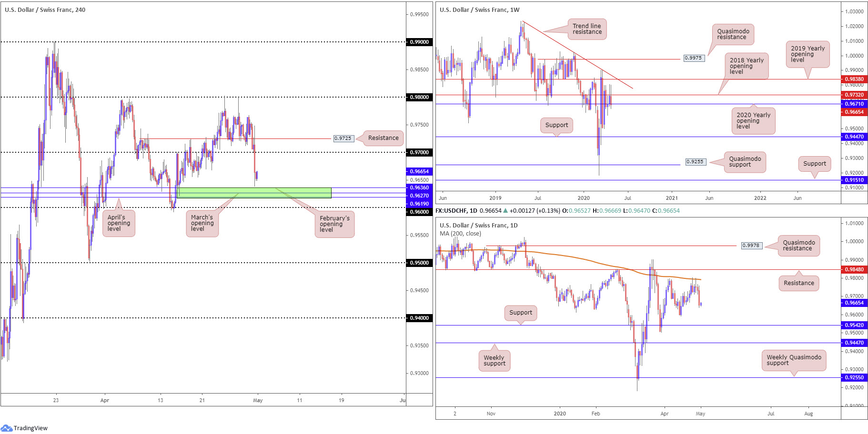Screen dimensions: 868x434
Task: Click the MA (200, close) indicator label
Action: (460, 234)
